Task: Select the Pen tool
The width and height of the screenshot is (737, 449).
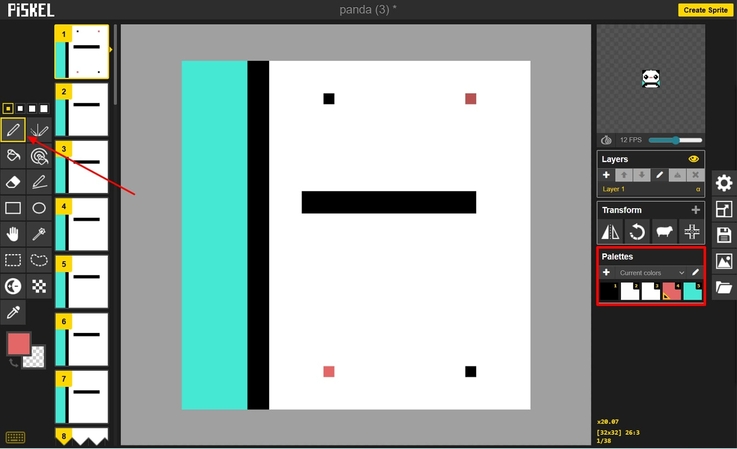Action: click(x=13, y=130)
